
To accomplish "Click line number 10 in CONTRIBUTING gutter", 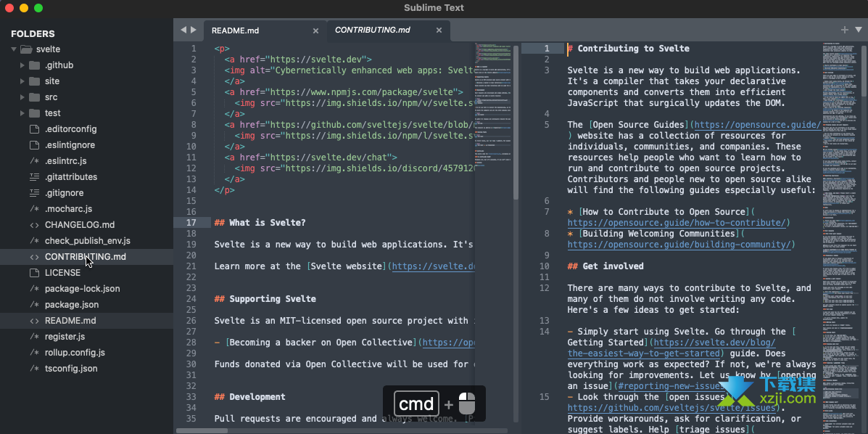I will point(544,266).
